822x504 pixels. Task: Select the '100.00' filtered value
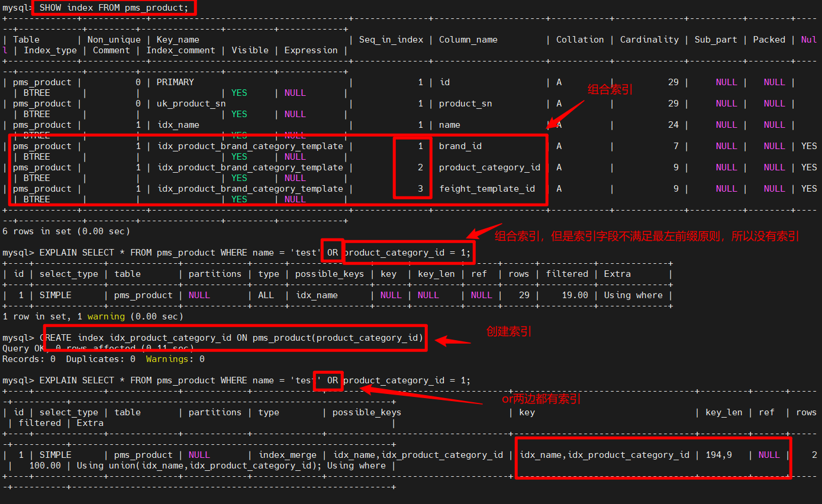[45, 466]
